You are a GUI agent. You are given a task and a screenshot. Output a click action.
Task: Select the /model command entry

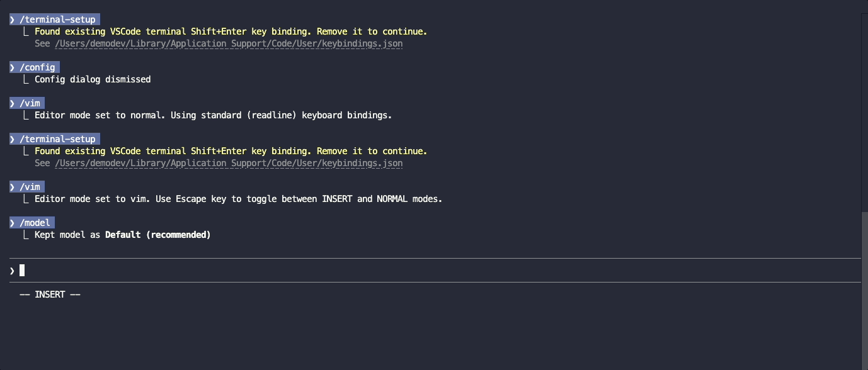coord(35,223)
